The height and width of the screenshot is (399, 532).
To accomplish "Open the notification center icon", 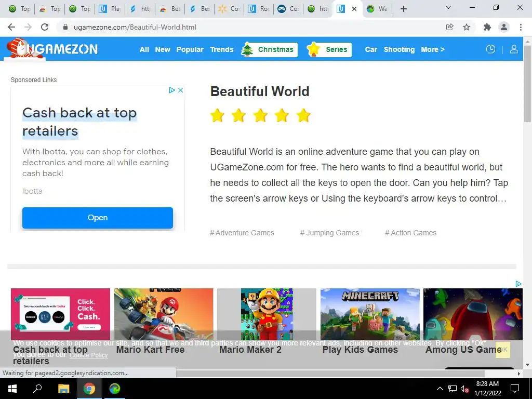I will click(x=515, y=389).
